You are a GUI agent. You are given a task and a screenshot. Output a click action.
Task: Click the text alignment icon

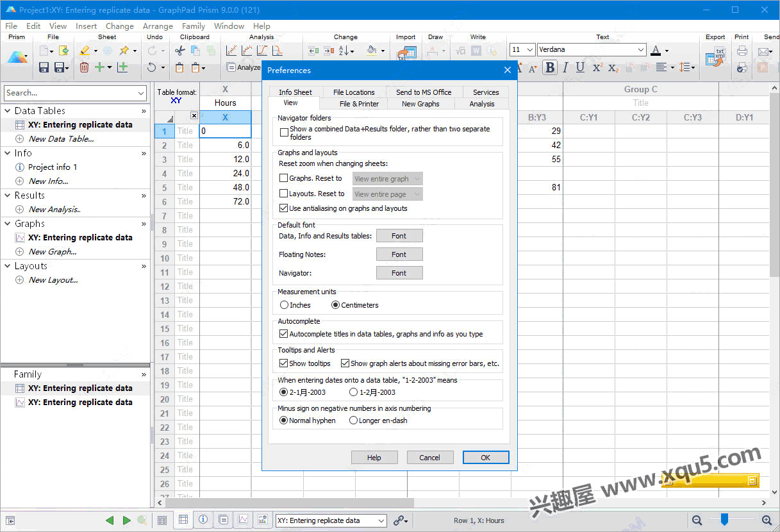[661, 67]
